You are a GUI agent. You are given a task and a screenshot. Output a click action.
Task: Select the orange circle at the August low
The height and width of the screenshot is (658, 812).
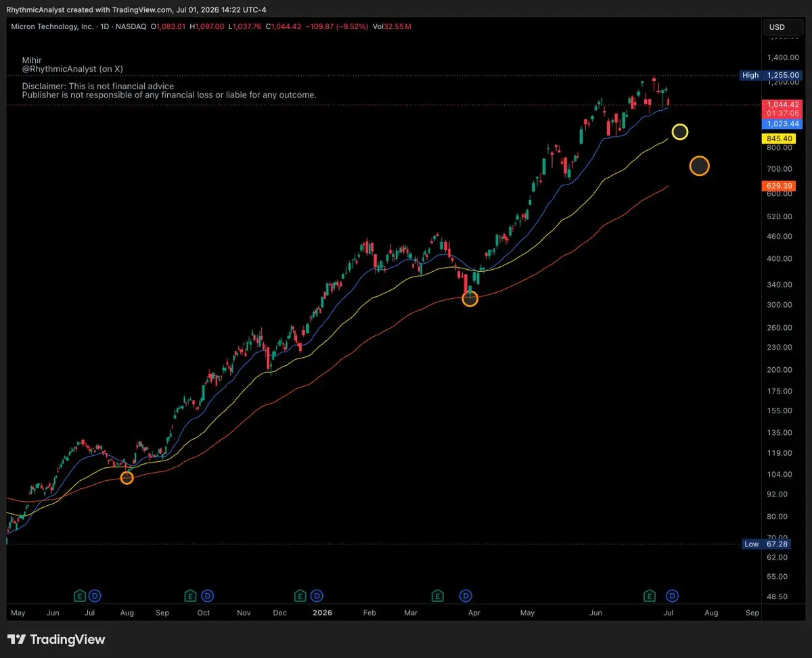coord(127,478)
